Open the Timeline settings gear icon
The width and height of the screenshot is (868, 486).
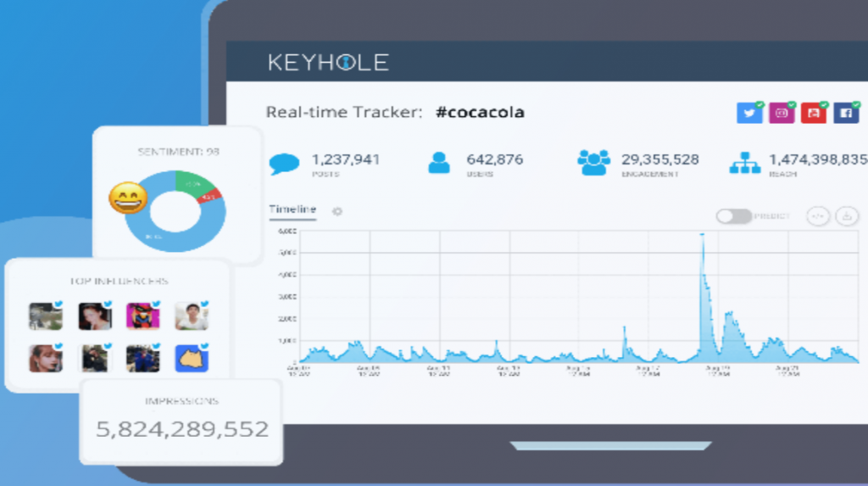coord(337,211)
